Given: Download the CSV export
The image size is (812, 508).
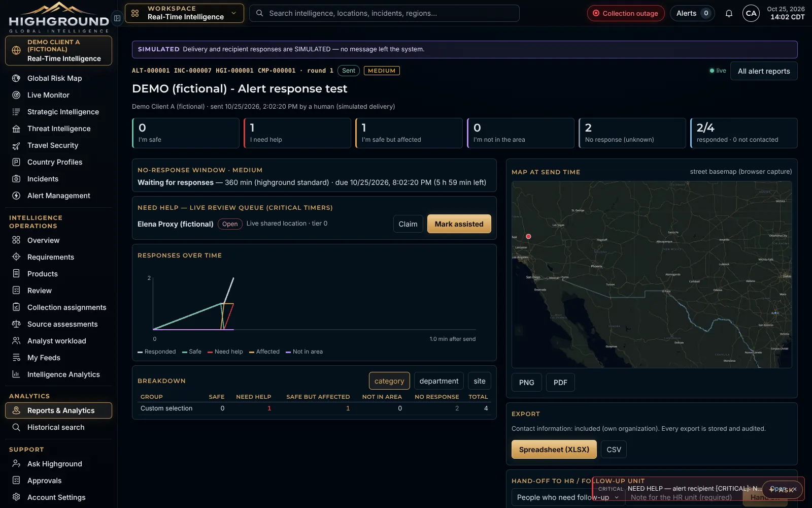Looking at the screenshot, I should point(614,450).
